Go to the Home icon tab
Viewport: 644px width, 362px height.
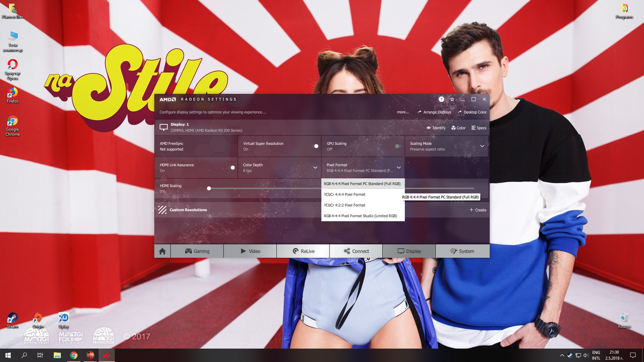163,251
